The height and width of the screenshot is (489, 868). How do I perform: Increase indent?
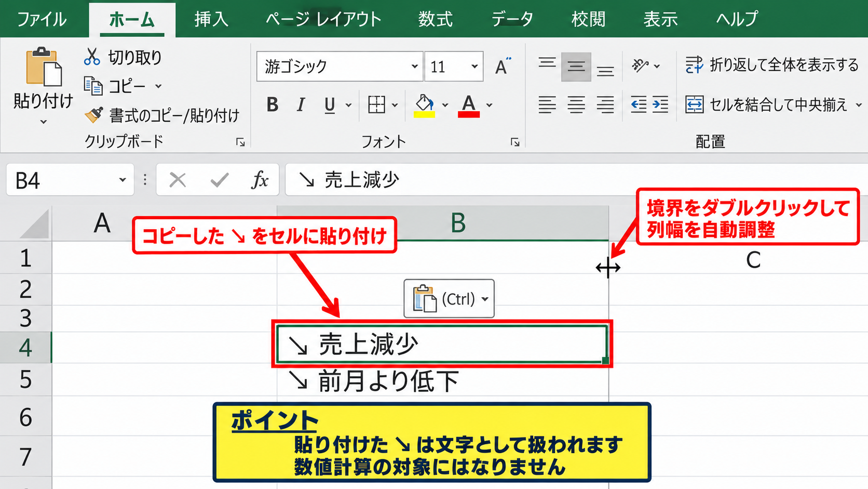click(x=660, y=105)
